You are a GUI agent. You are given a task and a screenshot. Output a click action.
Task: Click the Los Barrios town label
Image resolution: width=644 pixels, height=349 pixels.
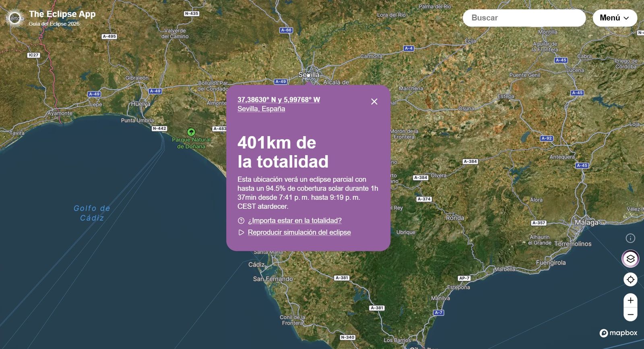click(397, 340)
